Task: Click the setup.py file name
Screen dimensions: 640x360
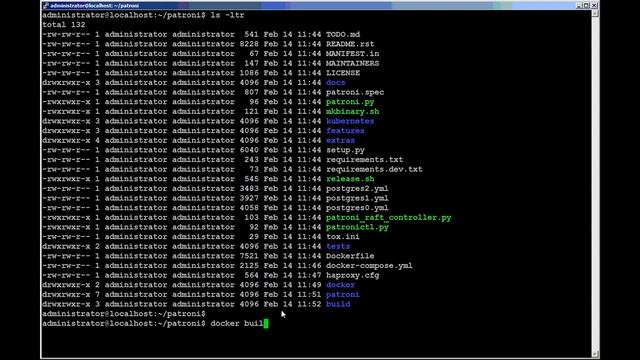Action: click(x=345, y=150)
